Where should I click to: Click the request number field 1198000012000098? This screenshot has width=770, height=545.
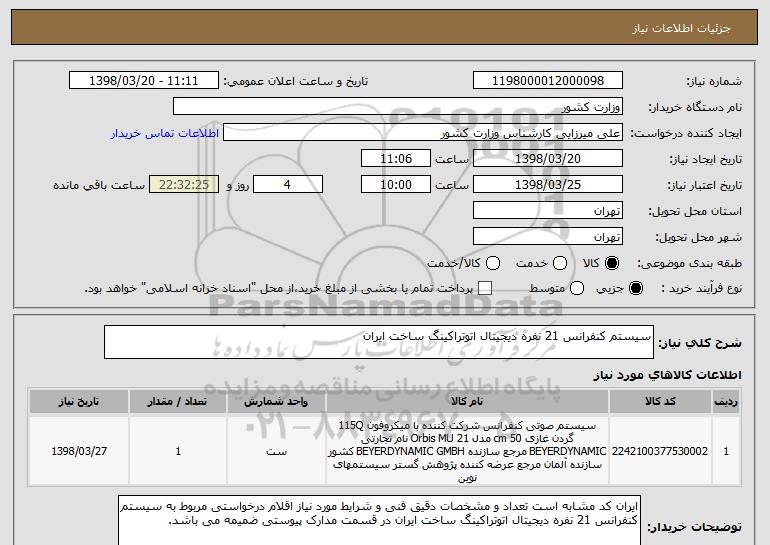548,81
